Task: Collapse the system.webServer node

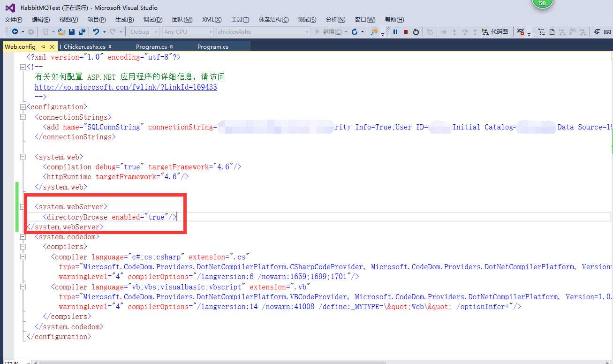Action: click(x=23, y=207)
